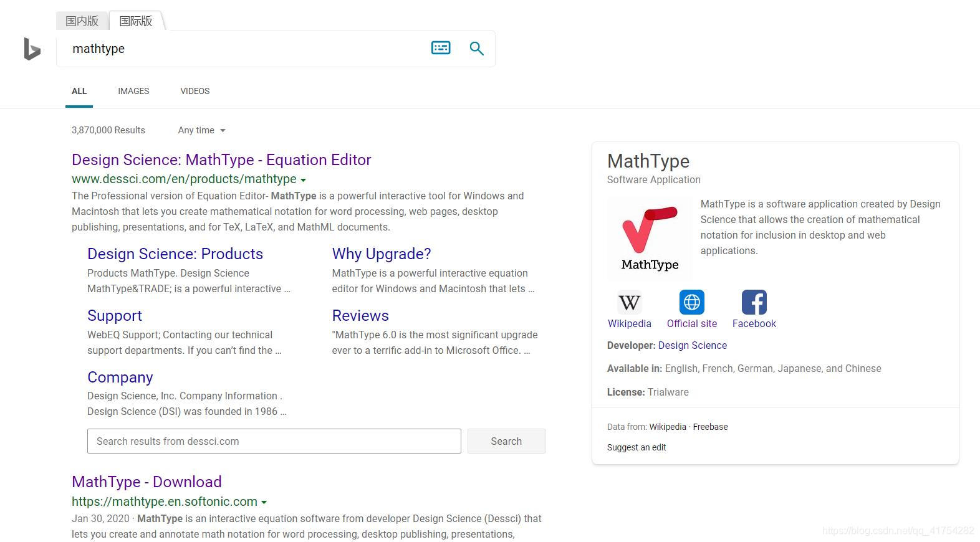Viewport: 980px width, 542px height.
Task: Click the Software Application subtitle
Action: click(x=654, y=179)
